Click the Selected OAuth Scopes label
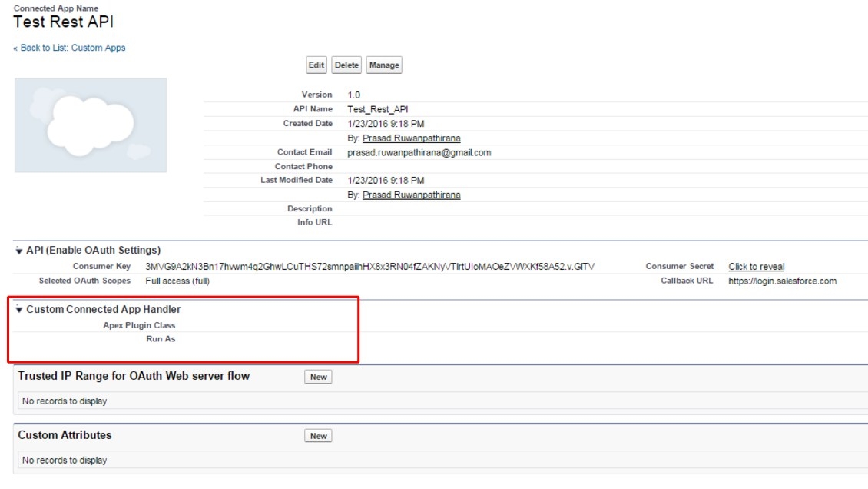 84,281
